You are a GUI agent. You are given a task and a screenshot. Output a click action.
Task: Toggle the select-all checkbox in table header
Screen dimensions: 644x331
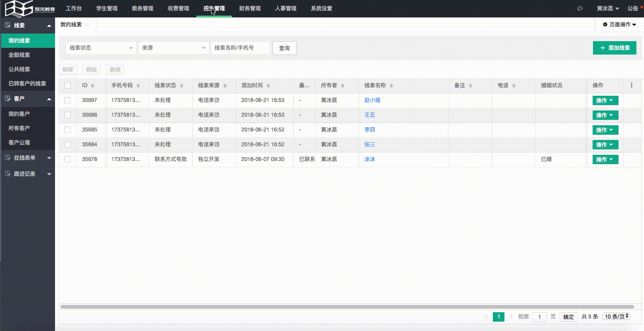pyautogui.click(x=68, y=85)
